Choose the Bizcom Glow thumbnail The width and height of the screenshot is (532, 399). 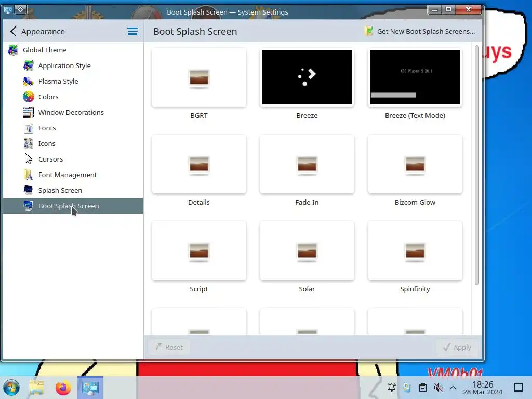click(x=415, y=164)
